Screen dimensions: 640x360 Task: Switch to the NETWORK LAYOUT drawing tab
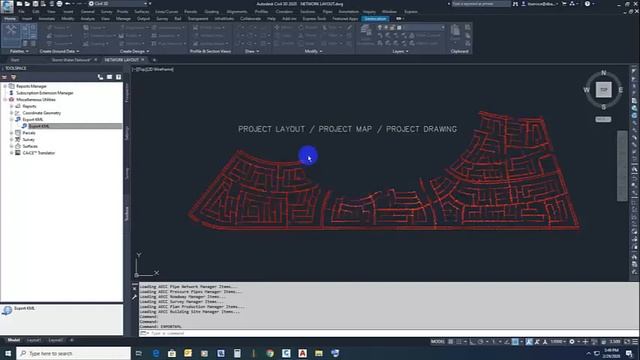pos(122,60)
